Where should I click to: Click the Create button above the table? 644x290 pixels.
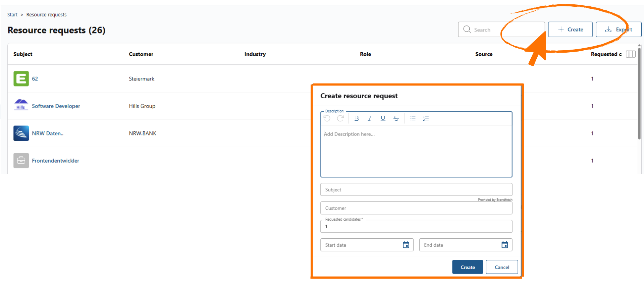tap(570, 30)
